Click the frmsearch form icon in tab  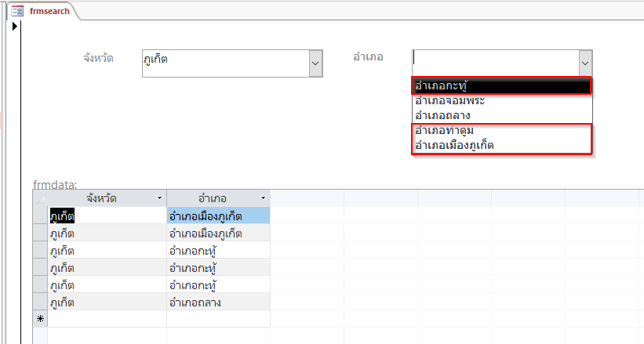coord(17,11)
